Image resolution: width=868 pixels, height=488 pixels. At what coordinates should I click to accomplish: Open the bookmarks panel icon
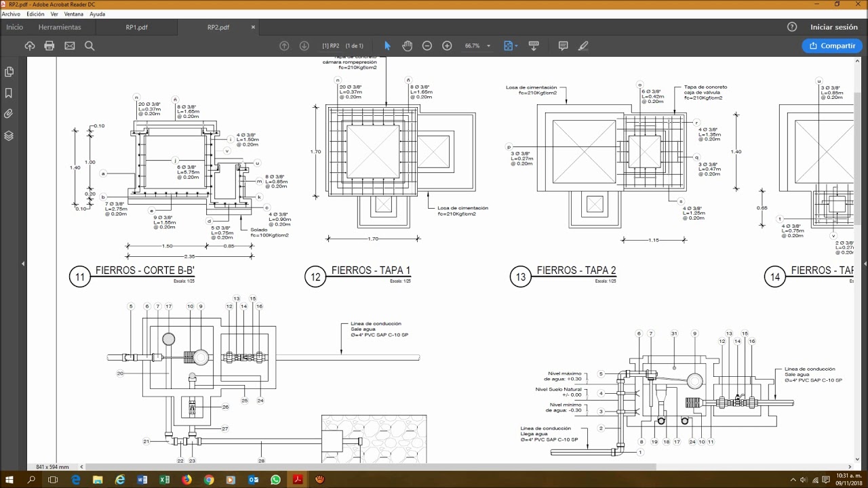9,93
